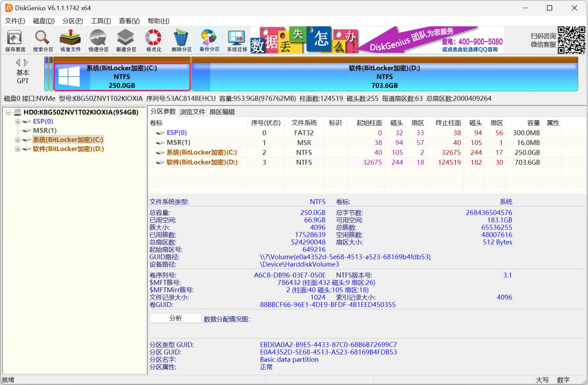
Task: Click the previous disk left arrow
Action: coord(18,63)
